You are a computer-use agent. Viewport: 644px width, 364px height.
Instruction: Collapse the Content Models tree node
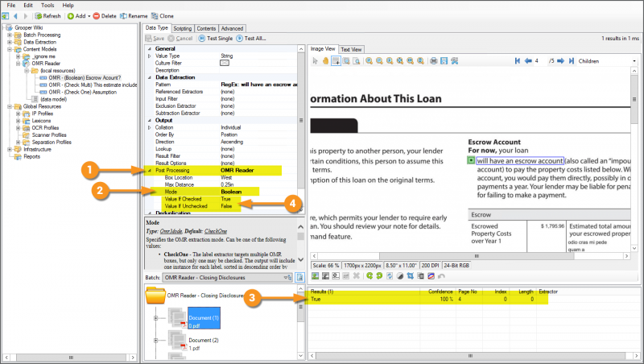[10, 49]
